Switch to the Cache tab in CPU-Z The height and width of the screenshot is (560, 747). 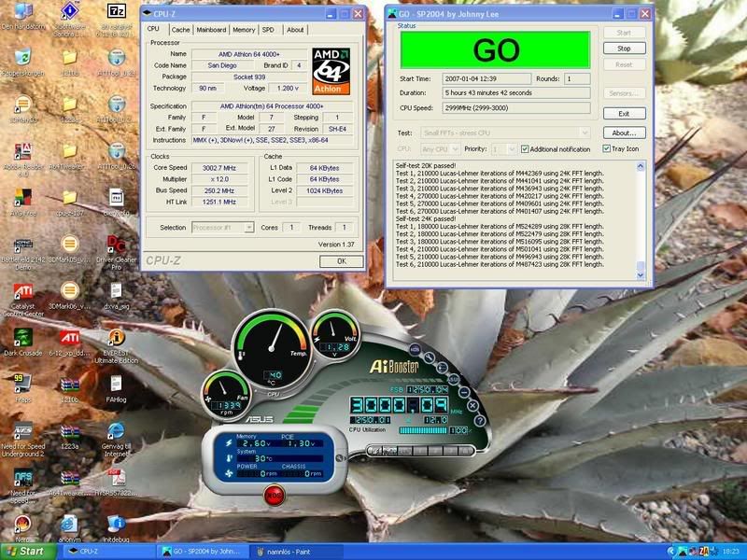coord(180,30)
